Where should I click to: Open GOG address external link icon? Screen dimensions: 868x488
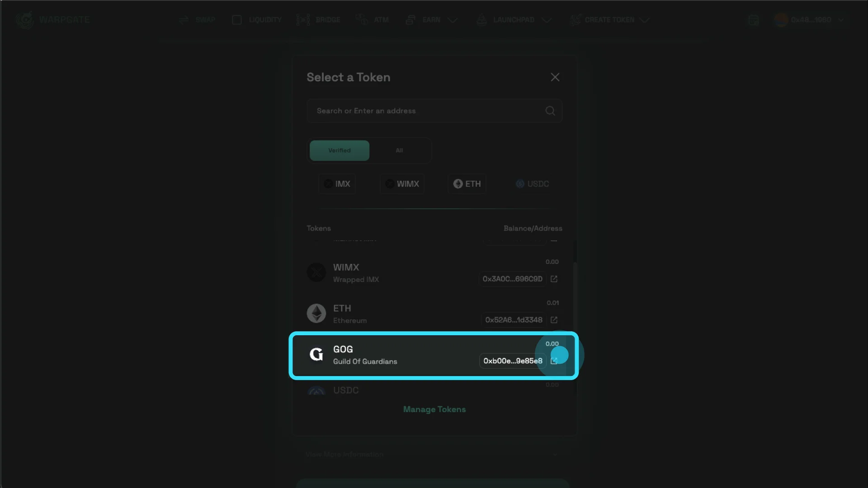[x=554, y=361]
